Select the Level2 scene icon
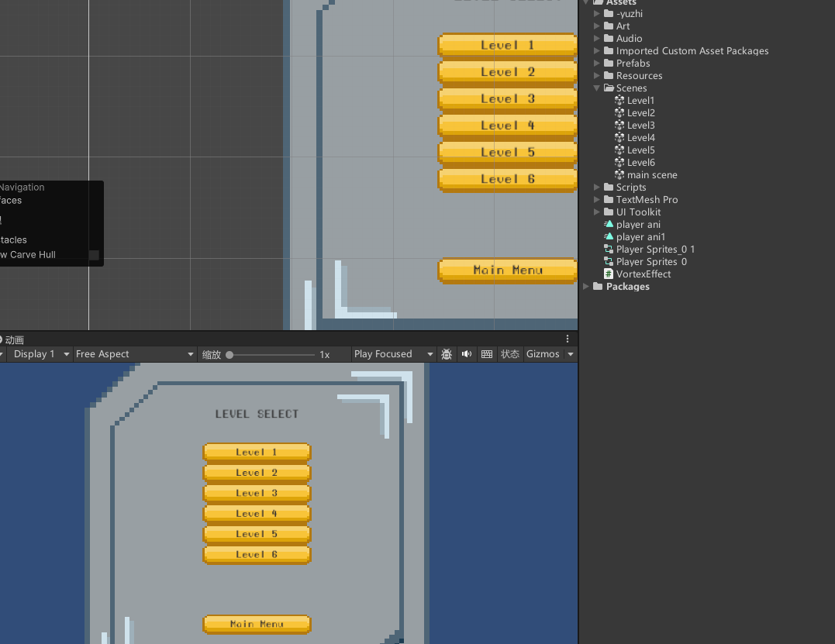Screen dimensions: 835x644 point(619,113)
